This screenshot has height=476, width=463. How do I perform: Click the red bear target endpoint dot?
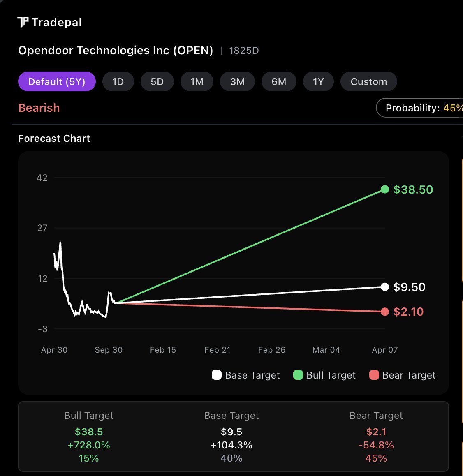click(385, 312)
